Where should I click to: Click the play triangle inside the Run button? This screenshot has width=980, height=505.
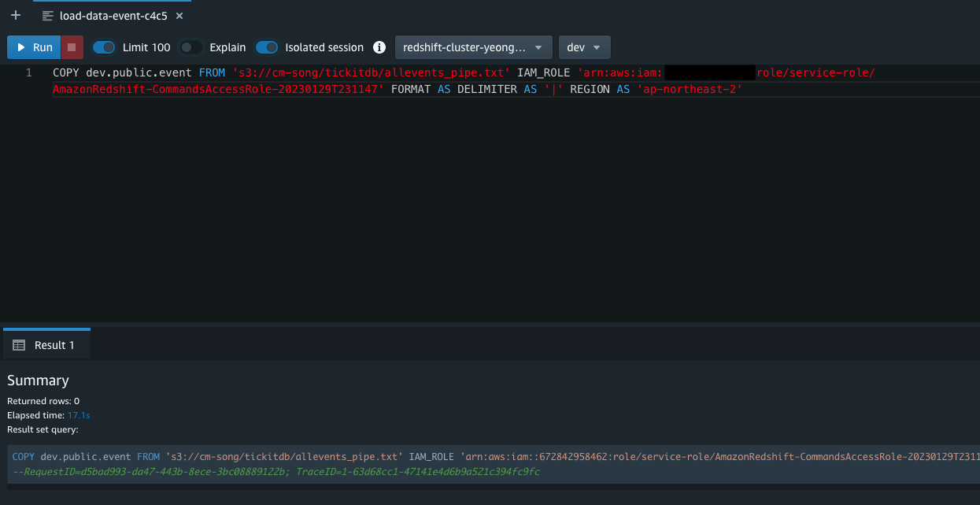20,47
